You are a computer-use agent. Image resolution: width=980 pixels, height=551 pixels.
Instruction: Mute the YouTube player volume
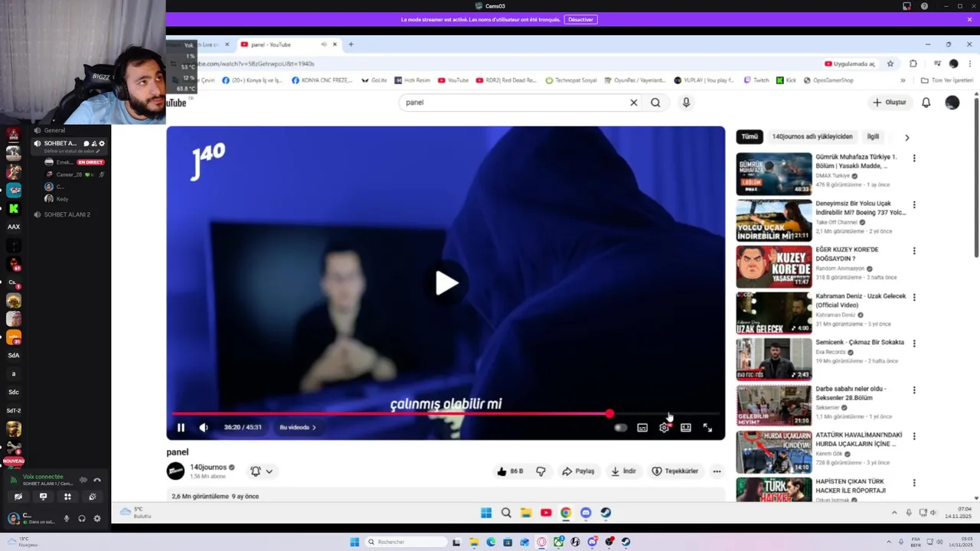pos(204,428)
